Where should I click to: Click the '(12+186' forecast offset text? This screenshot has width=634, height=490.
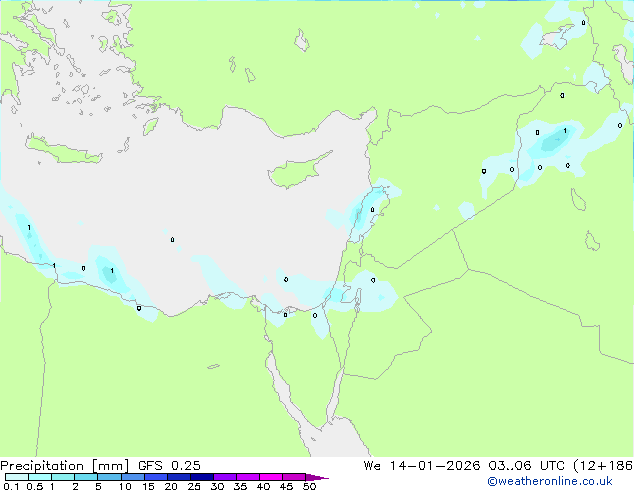tap(603, 466)
